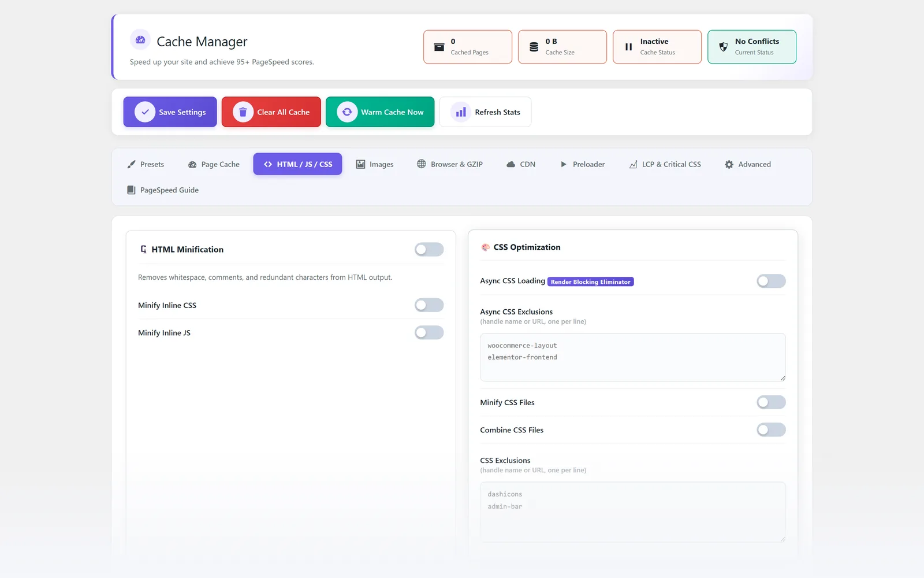924x578 pixels.
Task: Click the LCP & Critical CSS chart icon
Action: [x=633, y=164]
